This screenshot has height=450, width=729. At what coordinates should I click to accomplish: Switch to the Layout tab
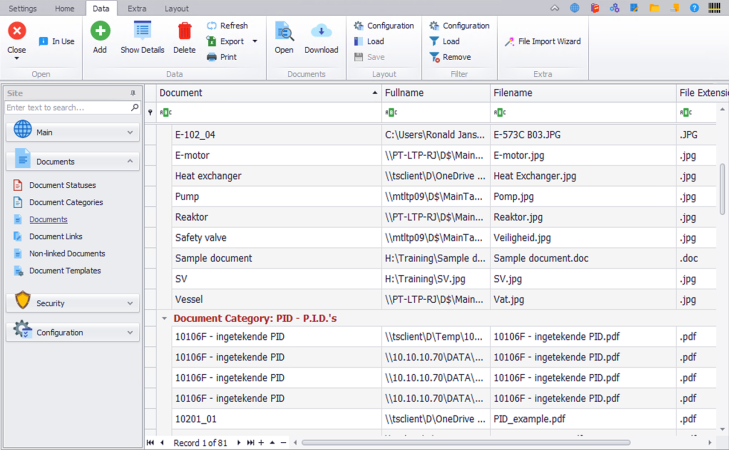pos(177,8)
